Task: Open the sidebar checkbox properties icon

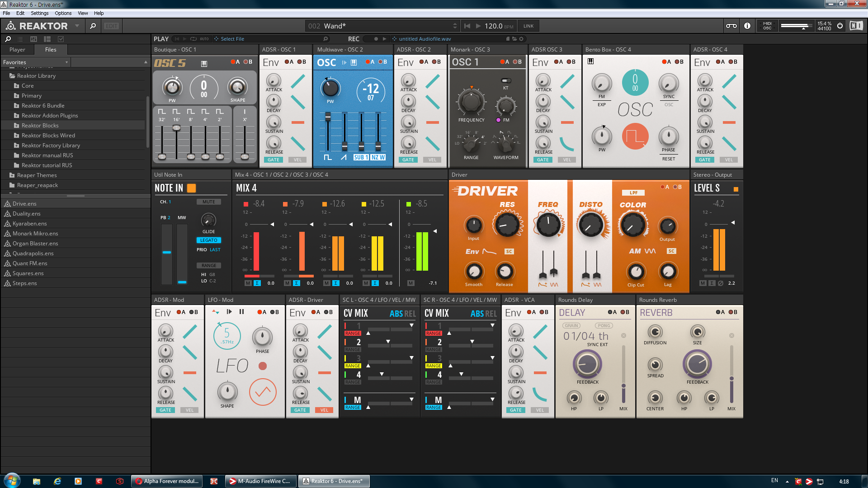Action: click(x=61, y=39)
